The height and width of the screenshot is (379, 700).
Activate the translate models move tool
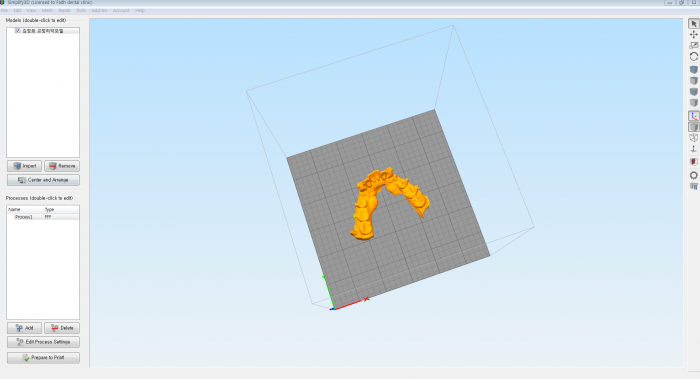[x=693, y=35]
